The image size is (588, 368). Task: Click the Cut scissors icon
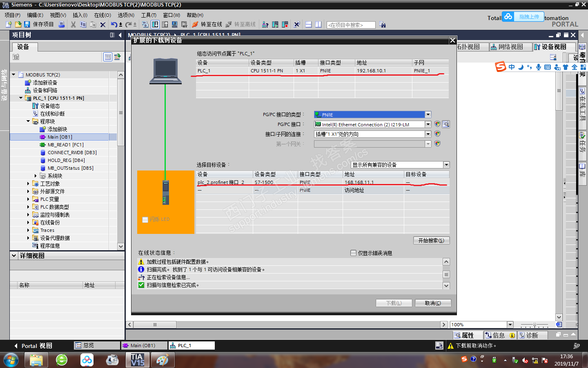click(73, 25)
